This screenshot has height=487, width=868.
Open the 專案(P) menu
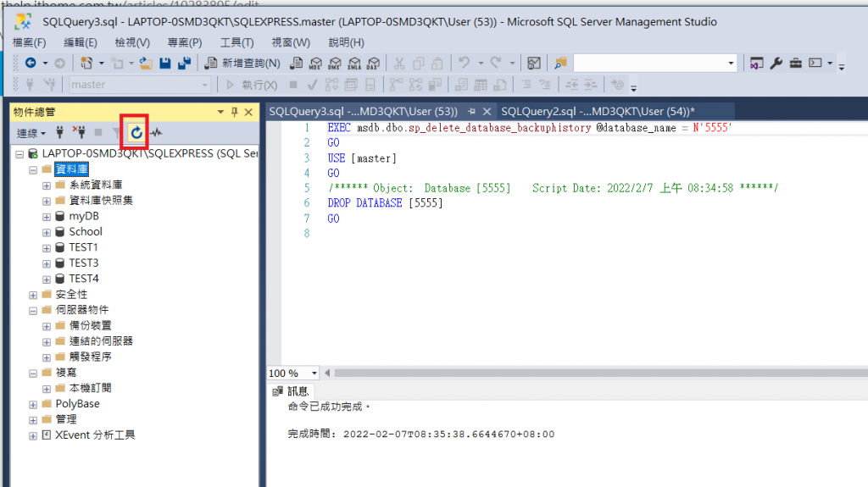pos(185,42)
